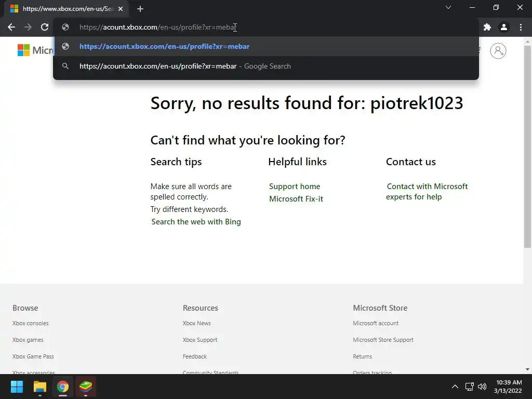
Task: Open the Chrome extensions puzzle icon
Action: point(487,27)
